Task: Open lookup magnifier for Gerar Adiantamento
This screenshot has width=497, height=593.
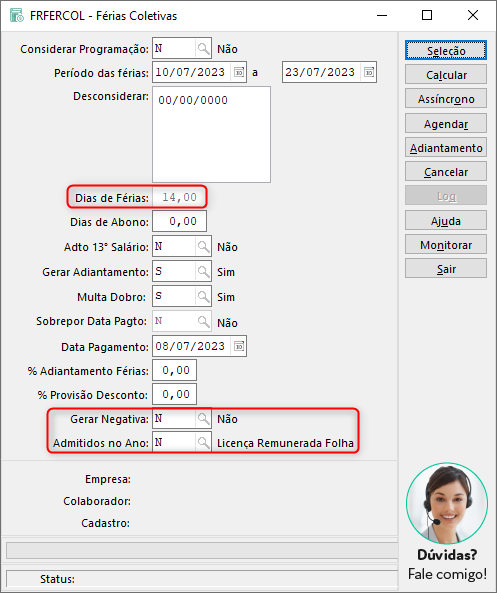Action: pos(203,272)
